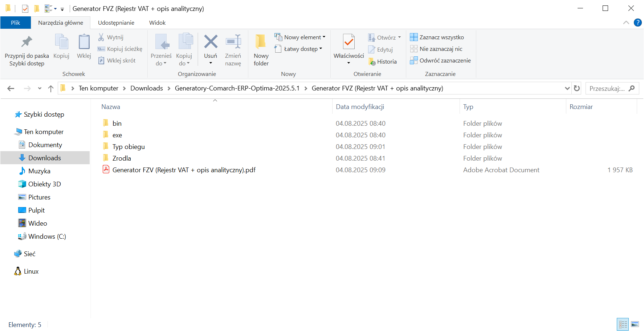Open the Kopiuj do dropdown
This screenshot has width=644, height=331.
(x=184, y=50)
